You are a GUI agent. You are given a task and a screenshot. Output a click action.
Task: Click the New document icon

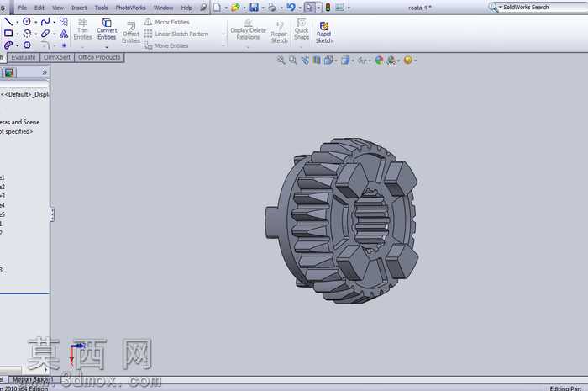pyautogui.click(x=217, y=7)
